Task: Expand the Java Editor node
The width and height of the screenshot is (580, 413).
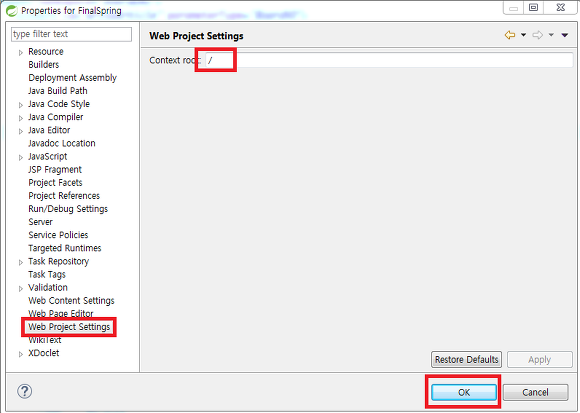Action: coord(21,131)
